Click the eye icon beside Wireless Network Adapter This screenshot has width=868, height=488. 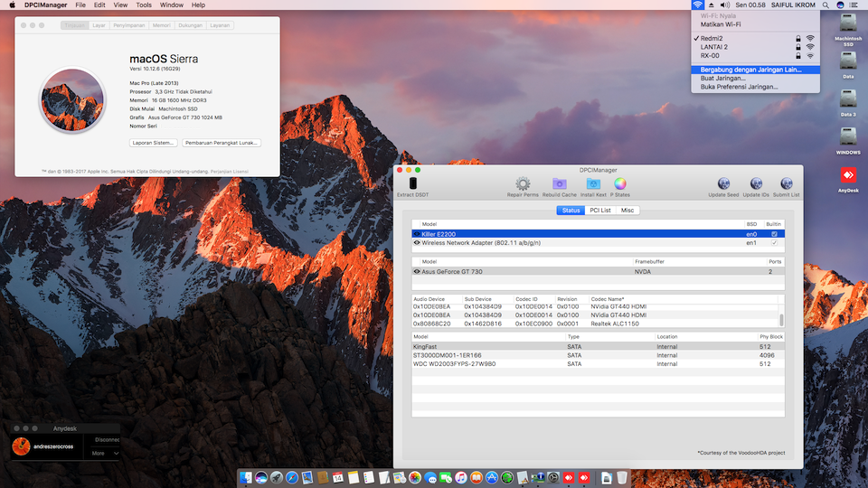pyautogui.click(x=417, y=243)
